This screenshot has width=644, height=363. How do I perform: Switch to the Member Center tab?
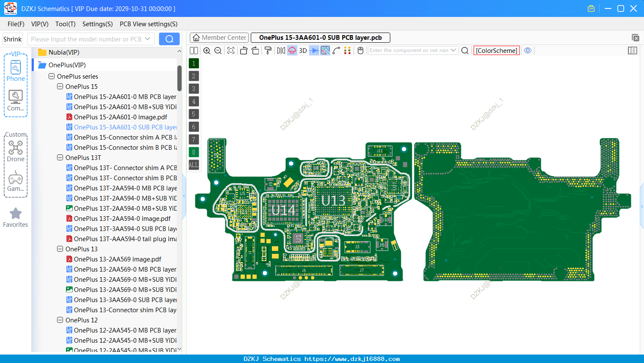(219, 38)
